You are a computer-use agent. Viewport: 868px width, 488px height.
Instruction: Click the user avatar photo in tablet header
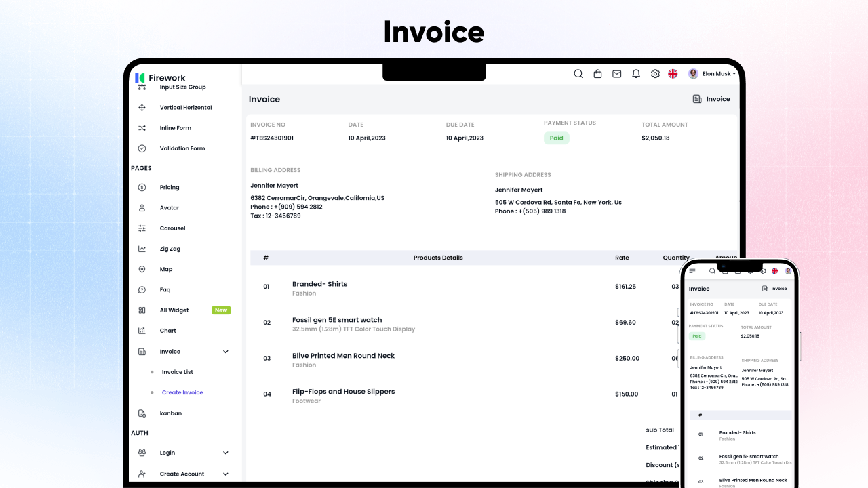(x=693, y=74)
